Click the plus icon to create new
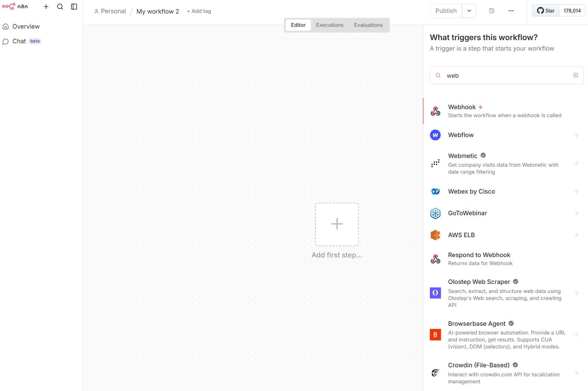 pyautogui.click(x=46, y=7)
